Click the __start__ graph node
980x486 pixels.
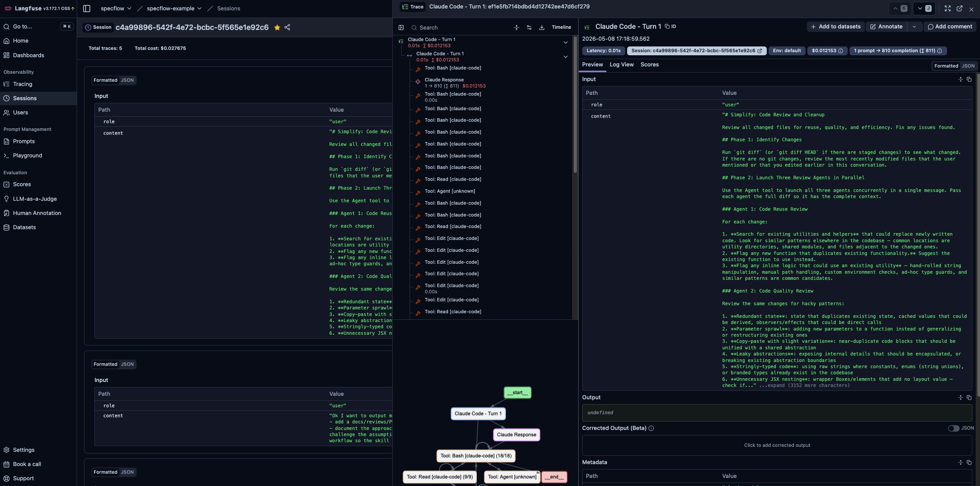click(517, 392)
